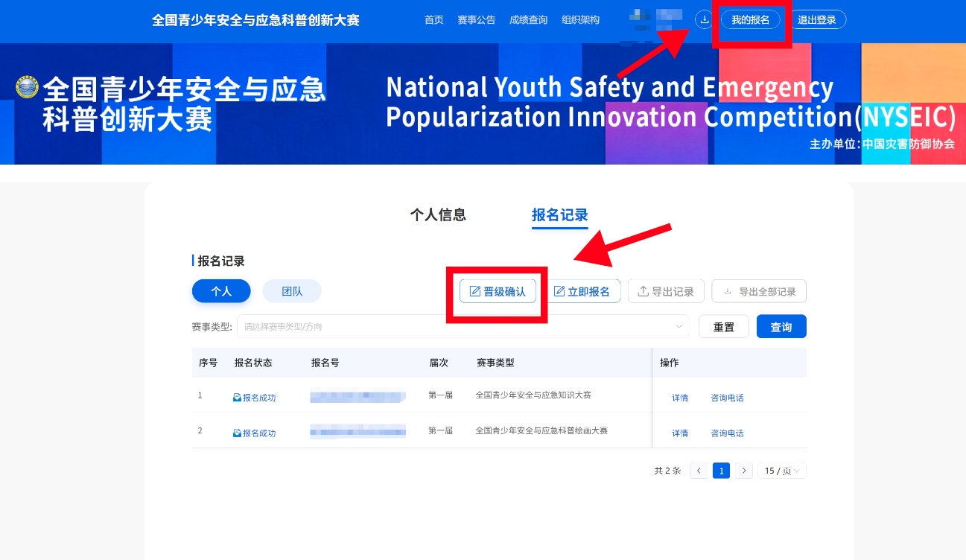Image resolution: width=966 pixels, height=560 pixels.
Task: Open the 15/页 page size dropdown
Action: [782, 471]
